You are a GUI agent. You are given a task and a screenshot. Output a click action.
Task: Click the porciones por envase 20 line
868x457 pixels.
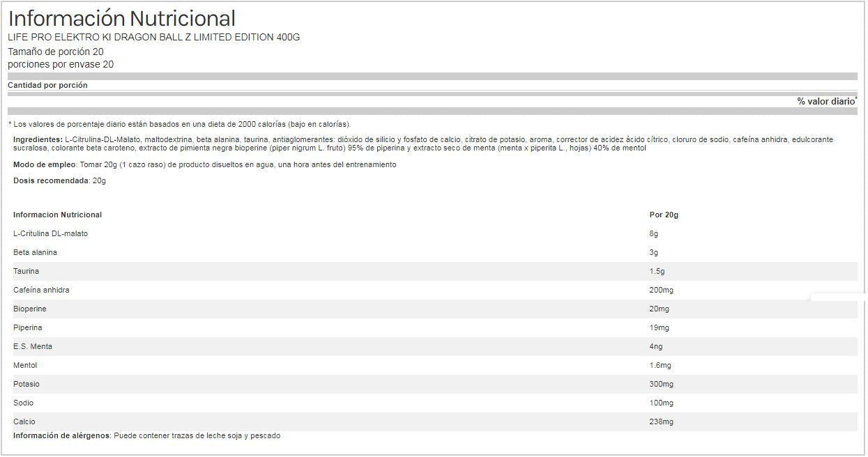pos(61,64)
